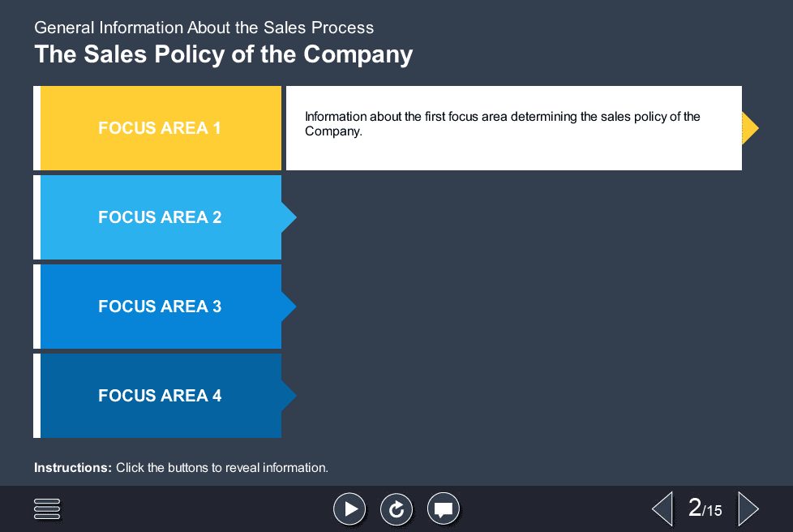Click the title 'The Sales Policy of the Company'
Screen dimensions: 793x532
coord(223,54)
